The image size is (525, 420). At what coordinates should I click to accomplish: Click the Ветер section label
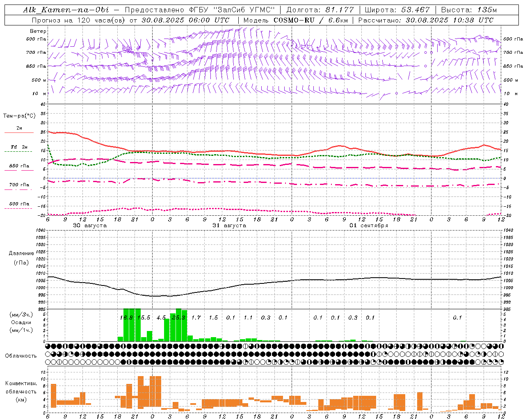(x=38, y=31)
